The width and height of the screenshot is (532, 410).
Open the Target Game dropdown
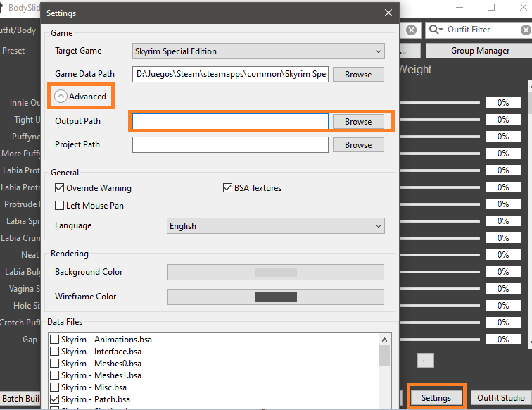258,51
